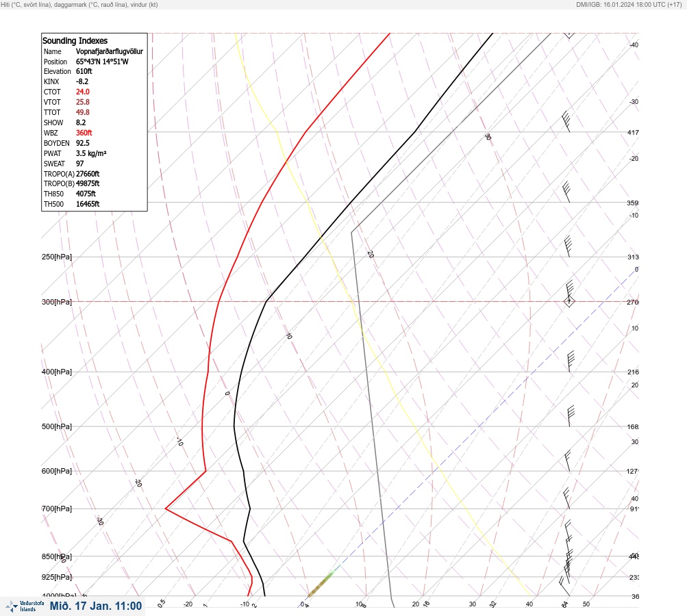Click the TTOT value 49.8

[x=83, y=112]
